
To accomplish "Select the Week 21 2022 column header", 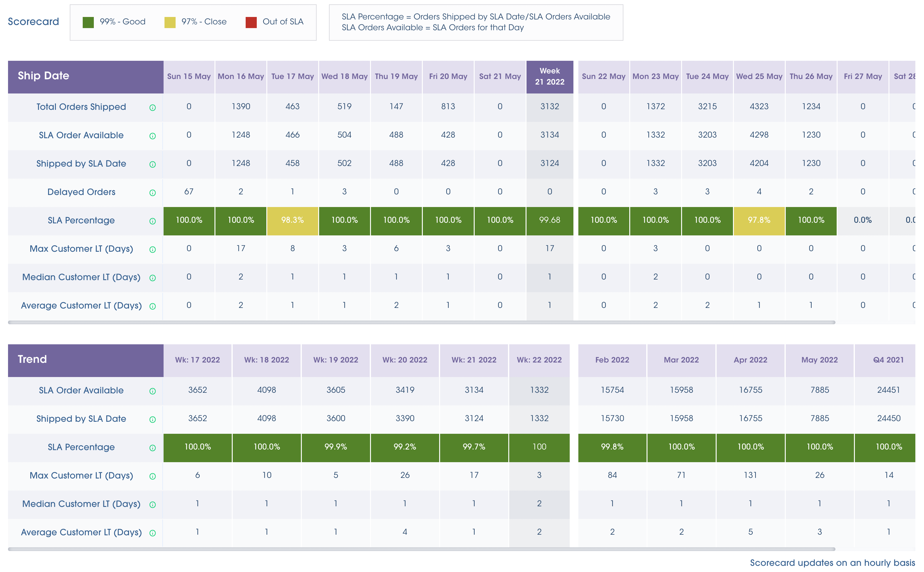I will (x=549, y=77).
